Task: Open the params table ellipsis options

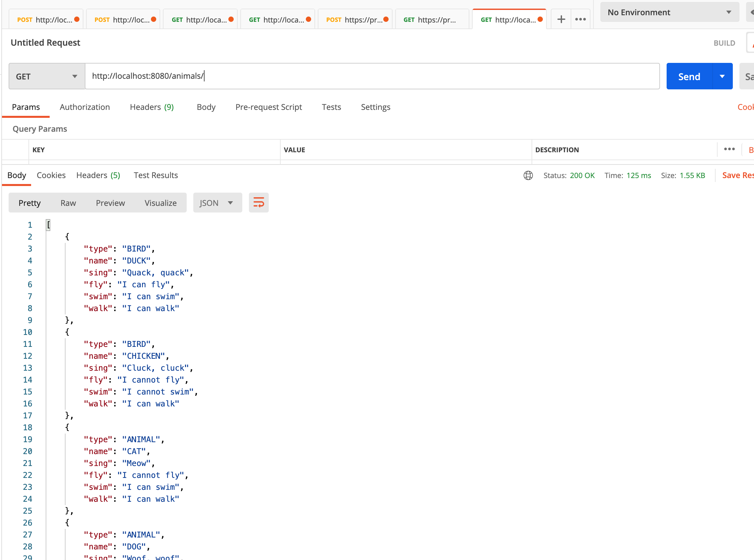Action: point(729,149)
